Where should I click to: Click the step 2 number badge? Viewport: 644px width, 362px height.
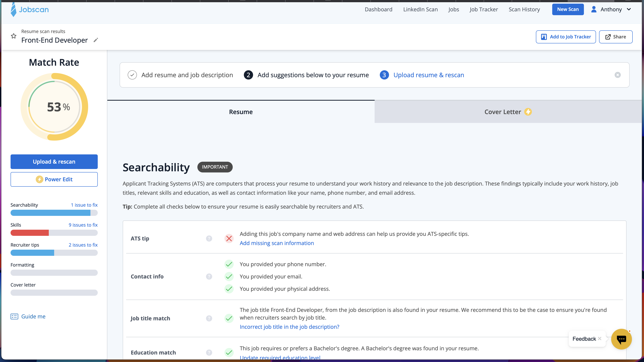[248, 75]
